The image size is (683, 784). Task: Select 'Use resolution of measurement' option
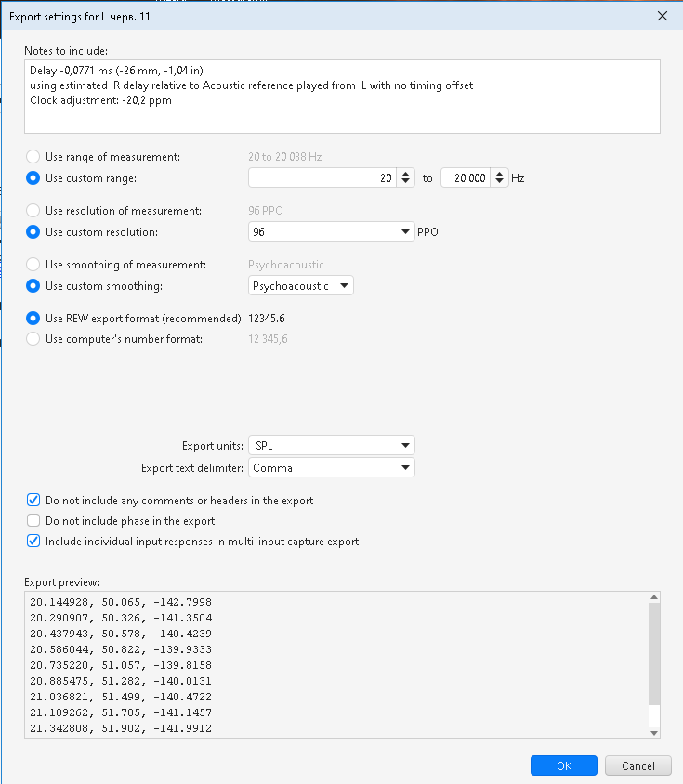click(34, 211)
